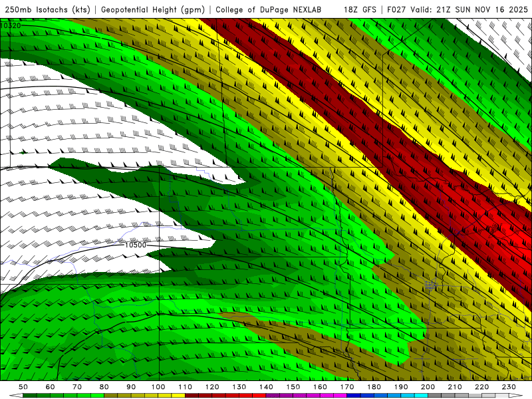Screen dimensions: 532x399
Task: Click the 140 label on the colorbar
Action: [x=266, y=387]
